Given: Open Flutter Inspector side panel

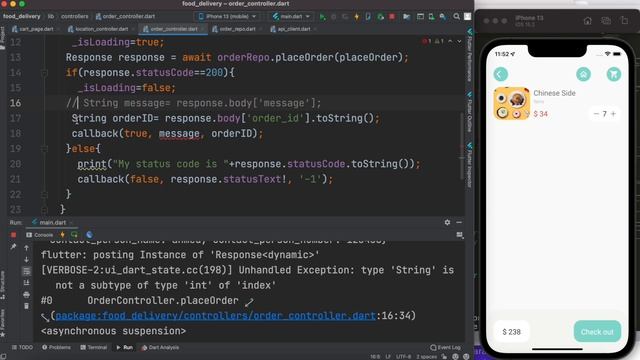Looking at the screenshot, I should coord(470,165).
